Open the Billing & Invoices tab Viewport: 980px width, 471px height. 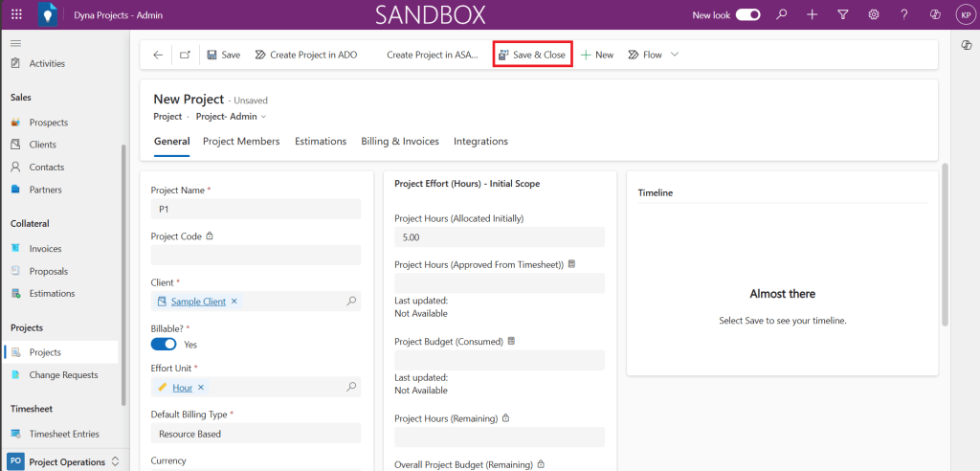[x=399, y=142]
